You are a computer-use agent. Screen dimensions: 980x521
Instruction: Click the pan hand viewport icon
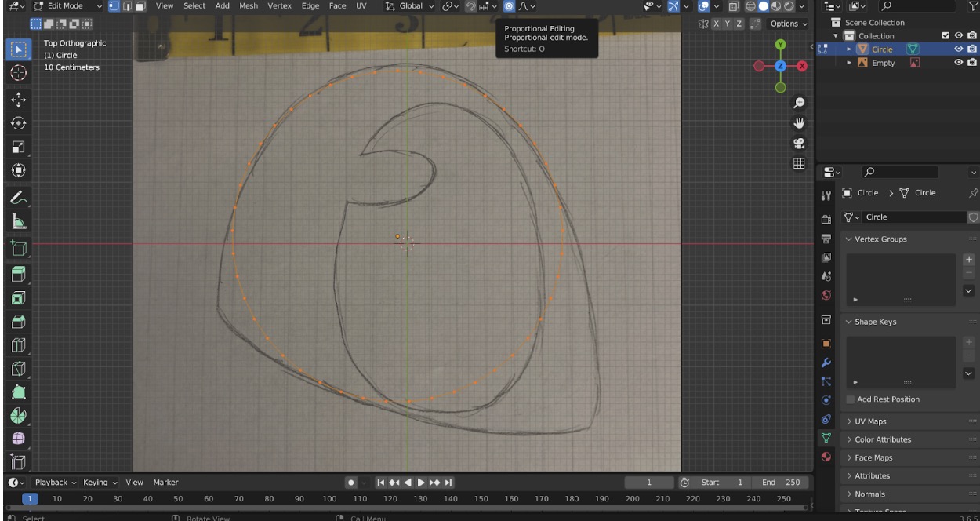pos(799,123)
